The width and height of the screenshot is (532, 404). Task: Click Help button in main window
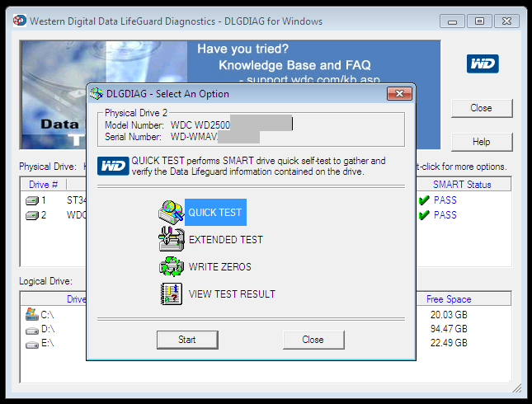point(481,142)
